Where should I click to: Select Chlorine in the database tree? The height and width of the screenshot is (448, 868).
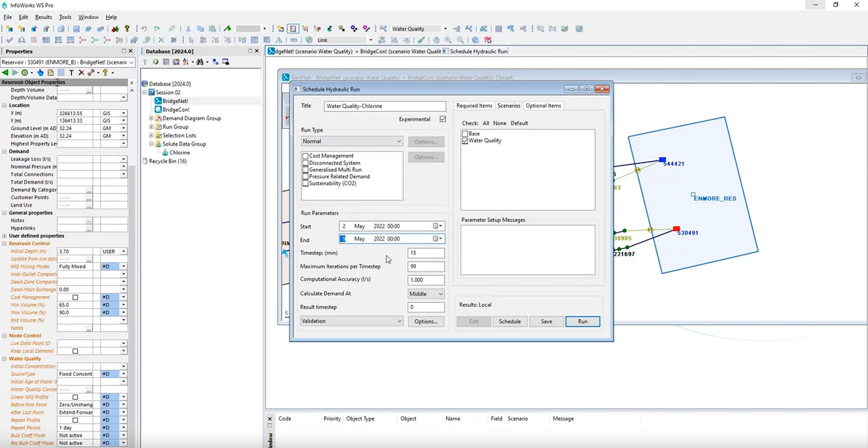pyautogui.click(x=179, y=153)
